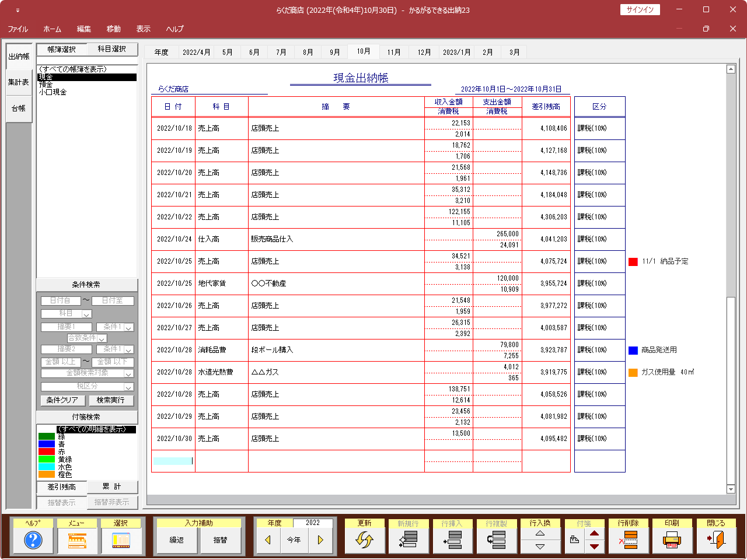Switch to the 11月 month tab

pyautogui.click(x=394, y=52)
